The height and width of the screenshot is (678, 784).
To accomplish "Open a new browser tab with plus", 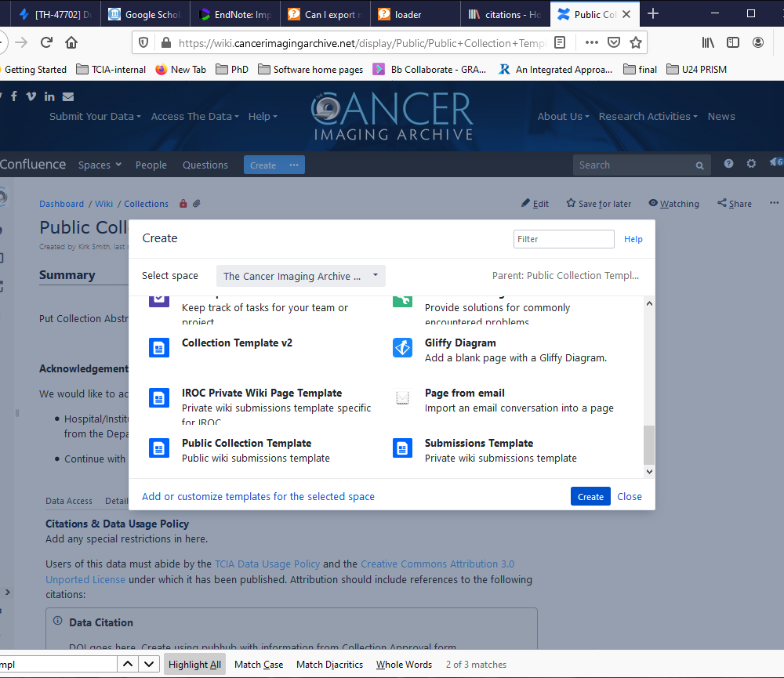I will 652,14.
